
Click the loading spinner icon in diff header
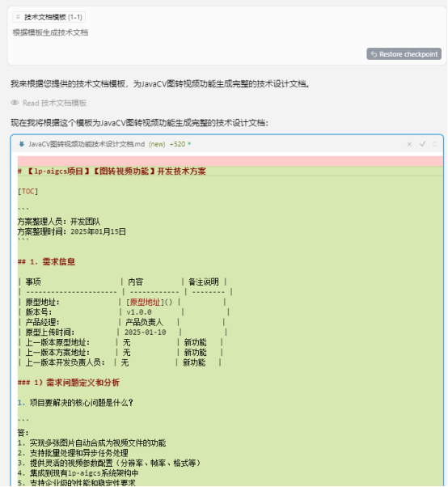click(x=434, y=144)
